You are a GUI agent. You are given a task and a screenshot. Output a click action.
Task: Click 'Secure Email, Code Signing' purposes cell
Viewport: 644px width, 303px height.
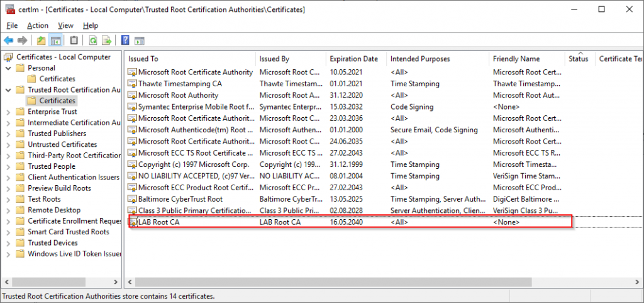pos(434,130)
